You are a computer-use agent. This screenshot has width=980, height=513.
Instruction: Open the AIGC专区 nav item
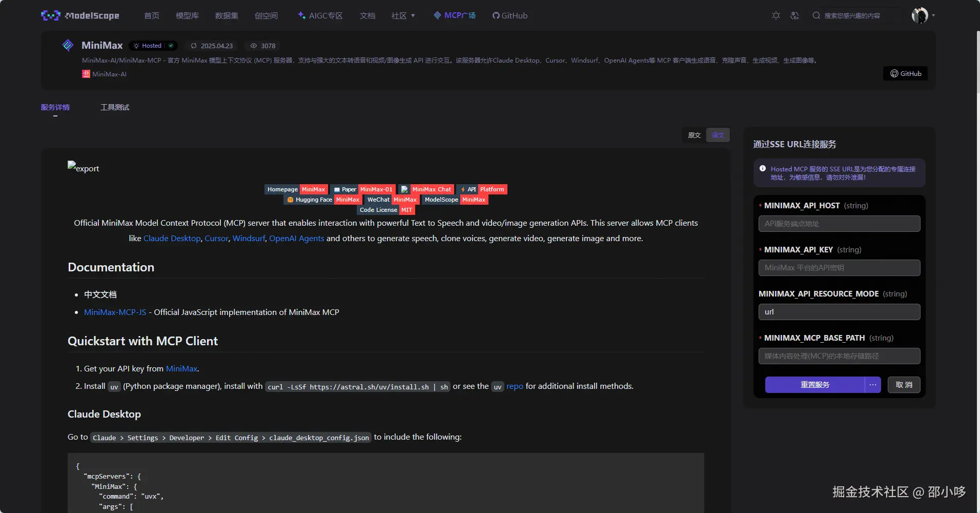coord(320,15)
